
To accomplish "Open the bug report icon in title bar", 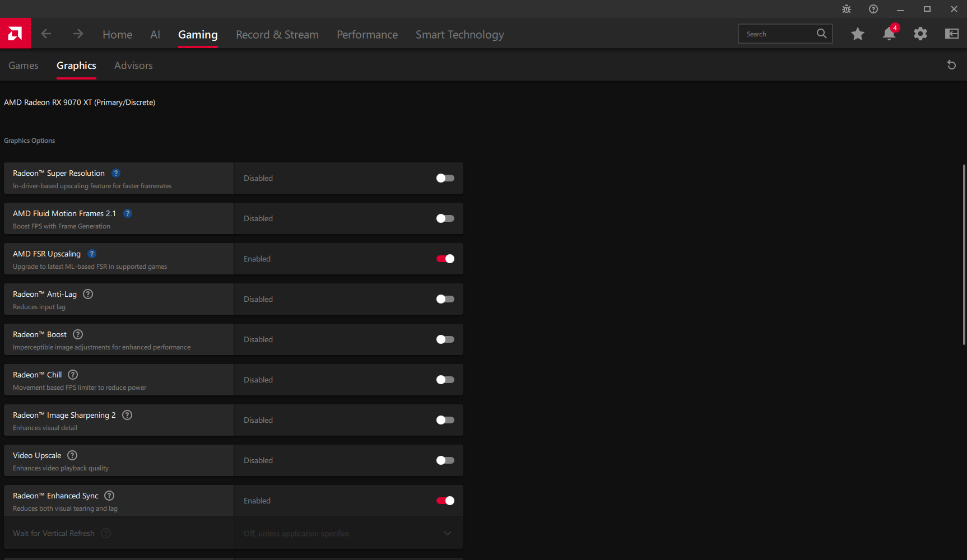I will click(847, 9).
